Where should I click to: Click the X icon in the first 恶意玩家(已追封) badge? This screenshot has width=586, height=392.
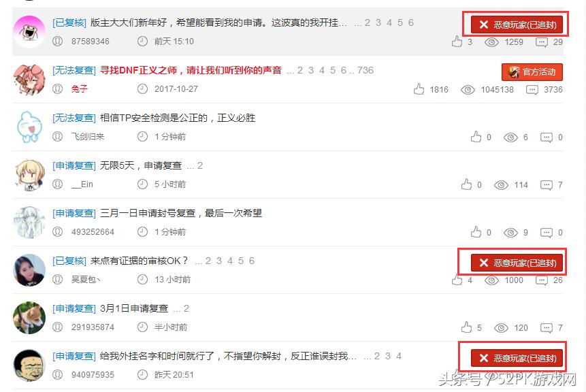[484, 24]
